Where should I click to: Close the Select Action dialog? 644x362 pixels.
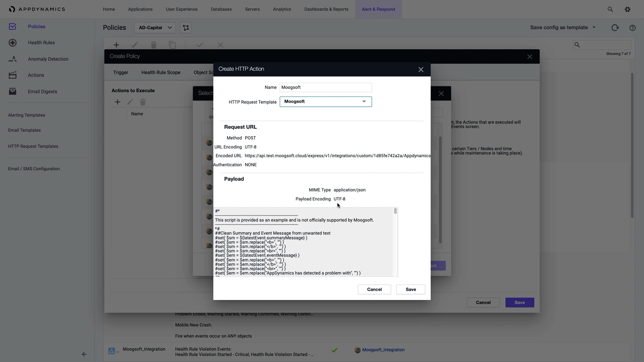[441, 94]
